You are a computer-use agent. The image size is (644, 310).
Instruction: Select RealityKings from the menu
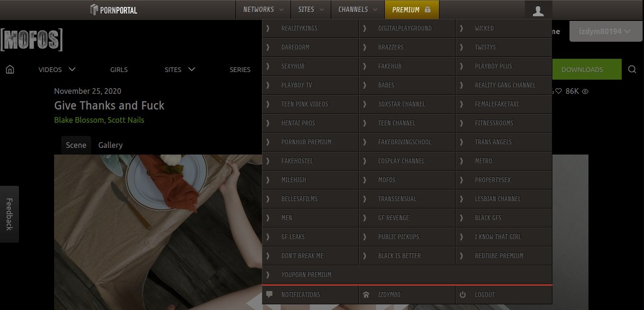(x=310, y=28)
